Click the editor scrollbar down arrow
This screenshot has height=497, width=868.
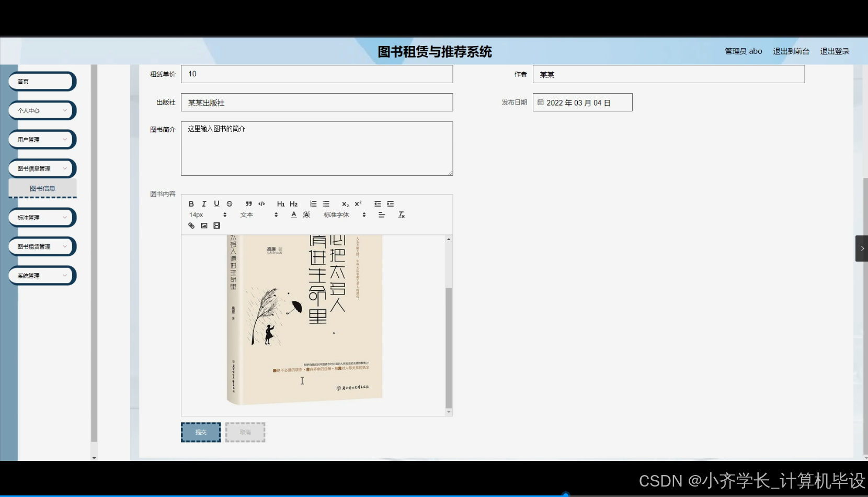[449, 412]
